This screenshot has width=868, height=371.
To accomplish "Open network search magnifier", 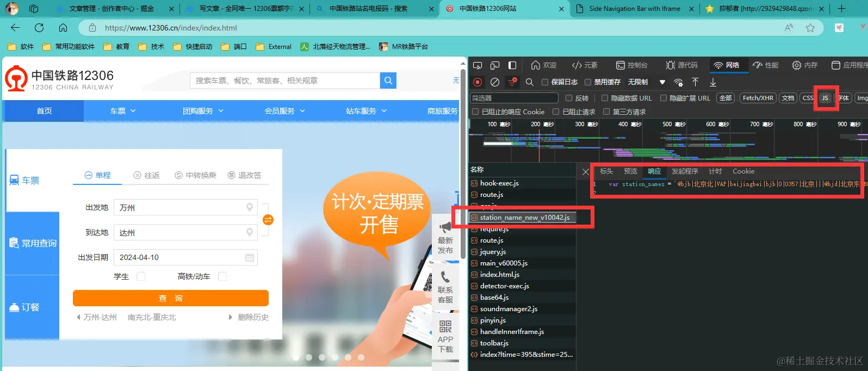I will tap(529, 82).
